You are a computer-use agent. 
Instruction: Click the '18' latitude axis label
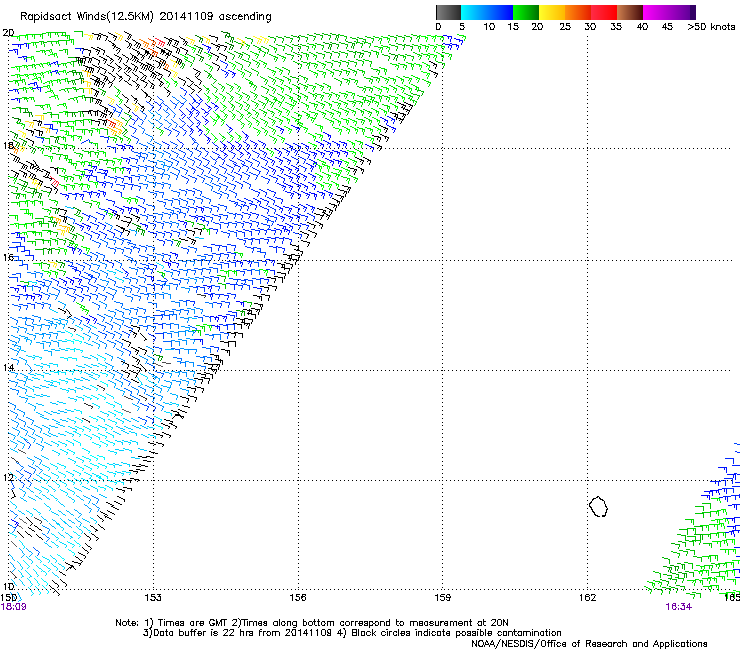8,145
